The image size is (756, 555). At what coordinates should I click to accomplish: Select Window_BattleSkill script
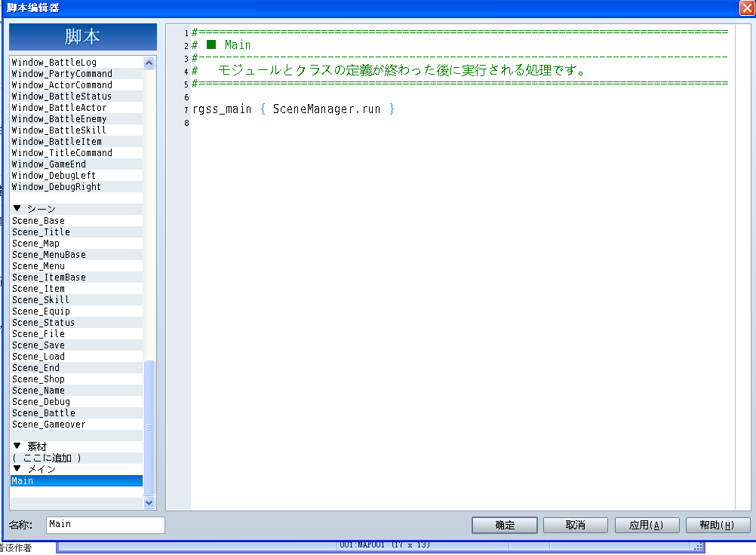[x=76, y=130]
